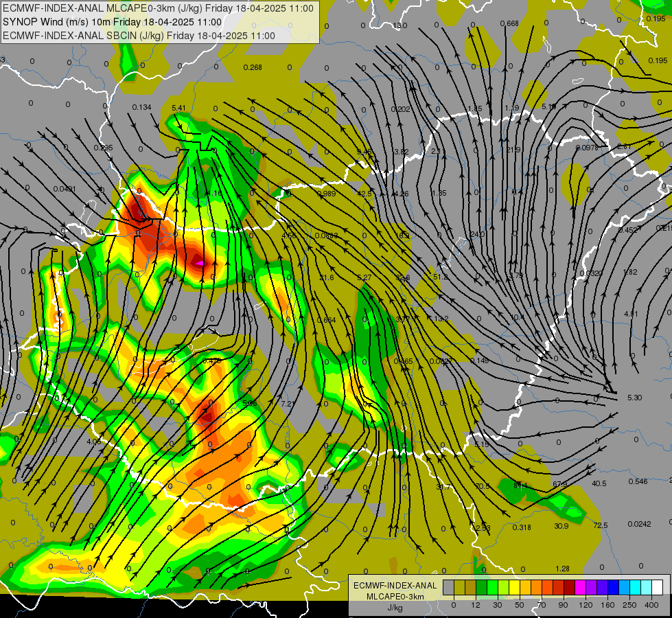
Task: Click the legend unit text 'J/kg'
Action: click(395, 608)
